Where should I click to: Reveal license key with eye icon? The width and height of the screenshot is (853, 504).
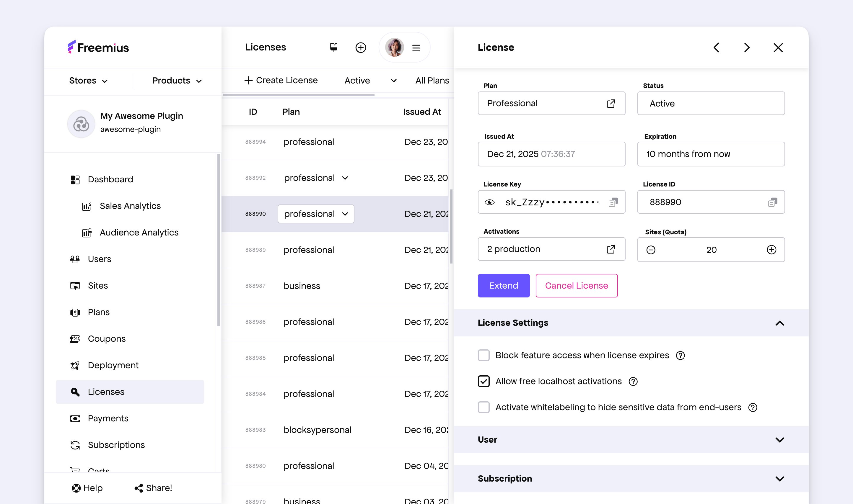point(489,202)
